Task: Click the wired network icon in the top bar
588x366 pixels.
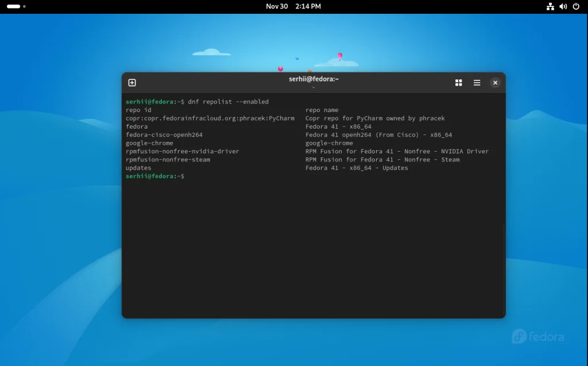Action: point(549,6)
